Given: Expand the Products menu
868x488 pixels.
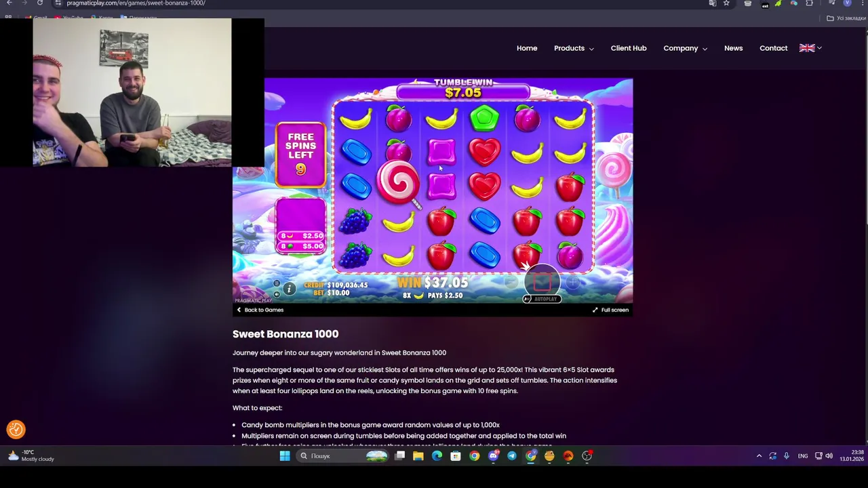Looking at the screenshot, I should 574,48.
